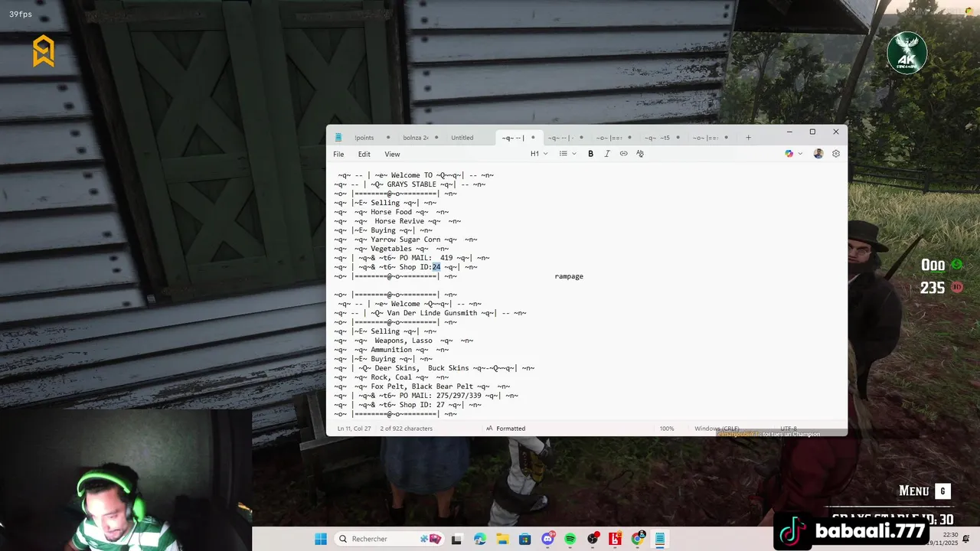Open Google Chrome from the taskbar
Screen dimensions: 980x551
point(638,539)
